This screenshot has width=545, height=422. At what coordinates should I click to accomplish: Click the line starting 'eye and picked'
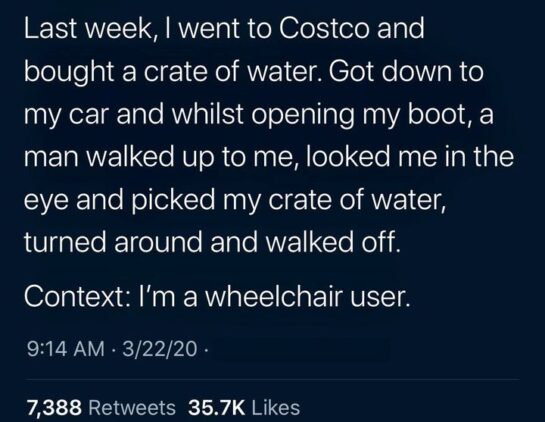click(x=235, y=200)
